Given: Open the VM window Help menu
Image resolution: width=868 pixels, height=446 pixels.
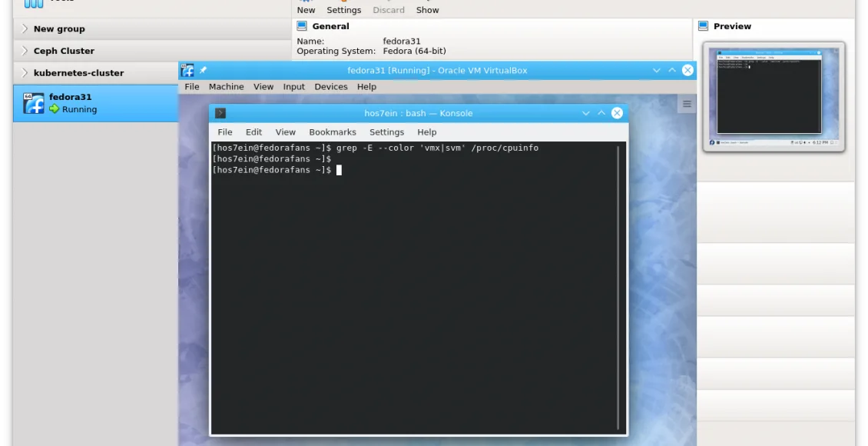Looking at the screenshot, I should (x=366, y=86).
